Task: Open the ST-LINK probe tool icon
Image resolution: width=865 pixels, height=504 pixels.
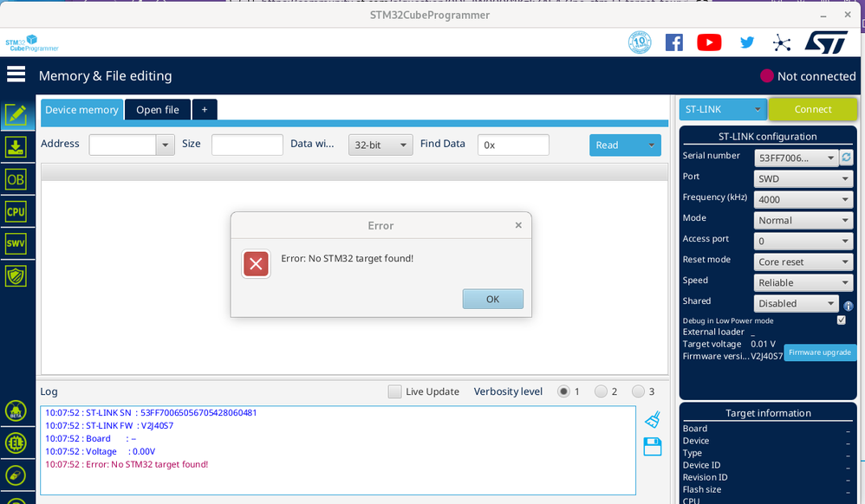Action: point(16,475)
